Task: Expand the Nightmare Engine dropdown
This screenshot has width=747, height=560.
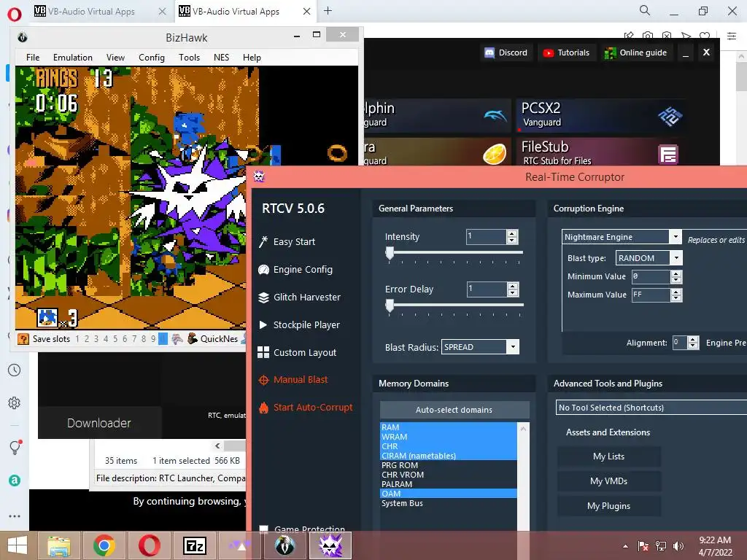Action: [675, 237]
